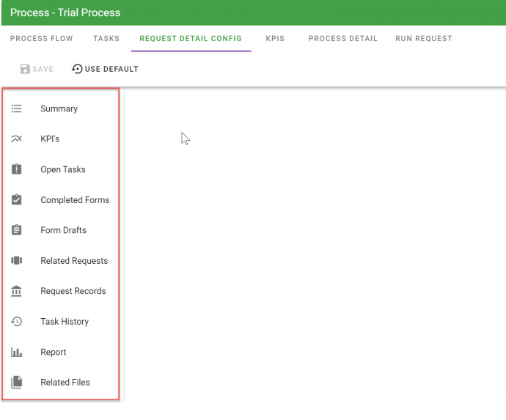Screen dimensions: 506x420
Task: Click the Request Records bank icon
Action: (17, 291)
